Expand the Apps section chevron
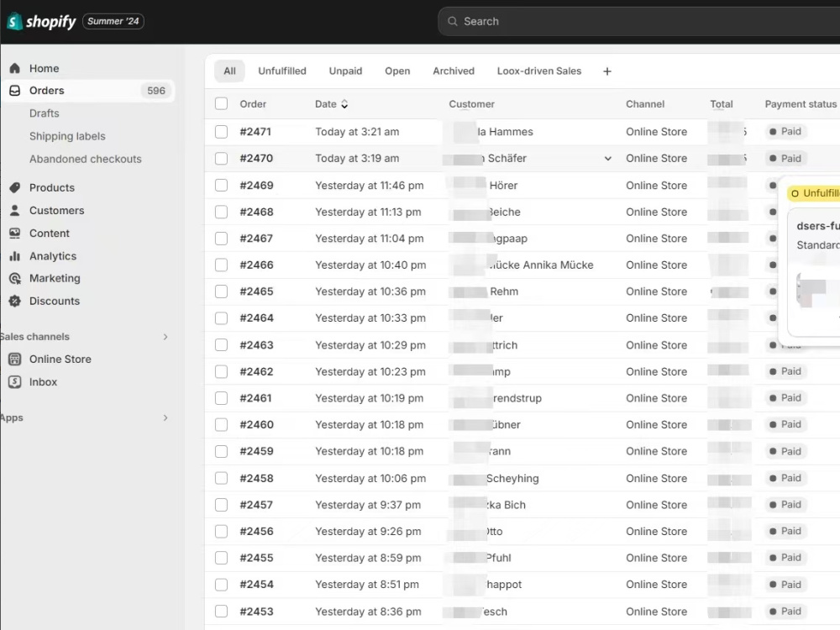 (165, 417)
